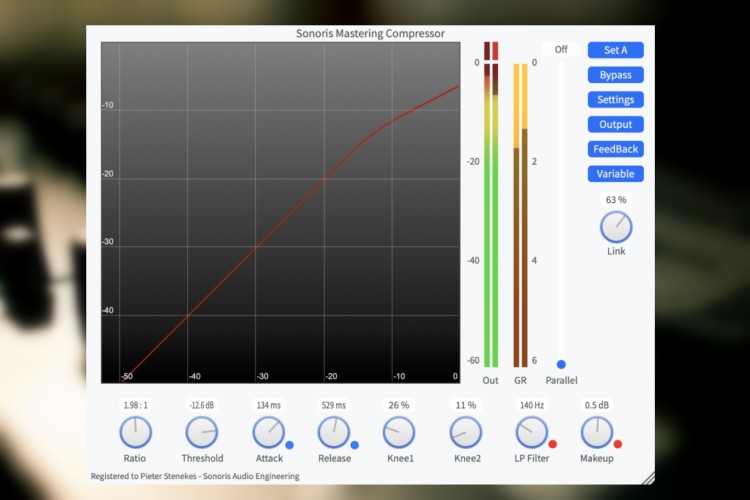Click the Parallel label
Screen dimensions: 750x500
coord(561,380)
